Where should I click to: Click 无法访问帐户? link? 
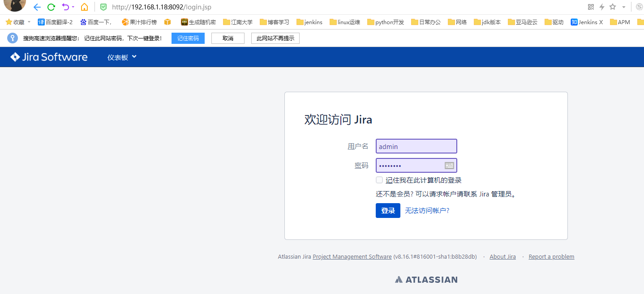pos(427,211)
